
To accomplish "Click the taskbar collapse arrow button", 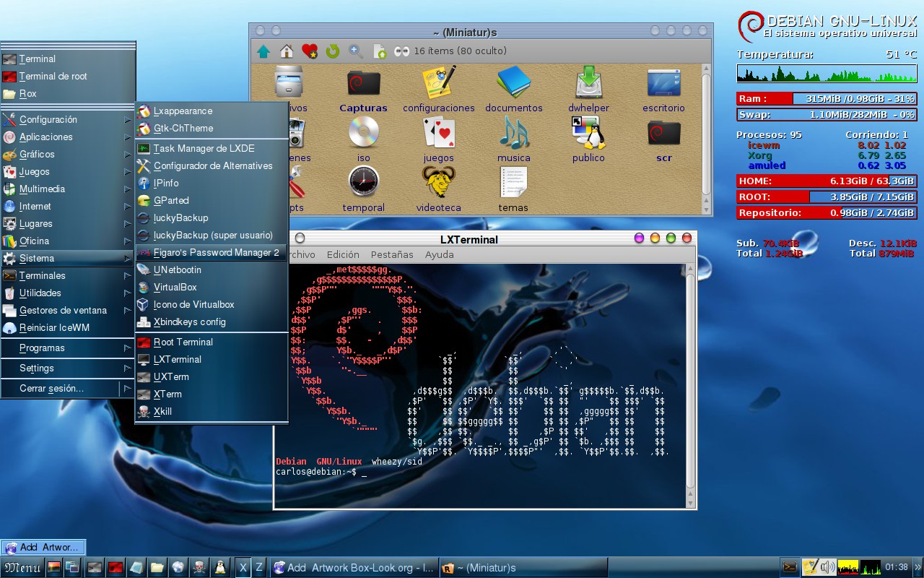I will [919, 568].
